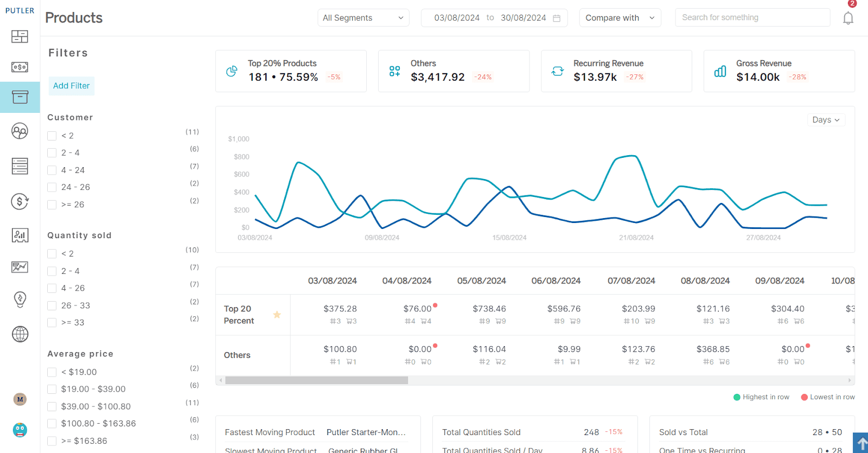Tick the '< $19.00' average price checkbox
This screenshot has height=453, width=868.
point(52,372)
